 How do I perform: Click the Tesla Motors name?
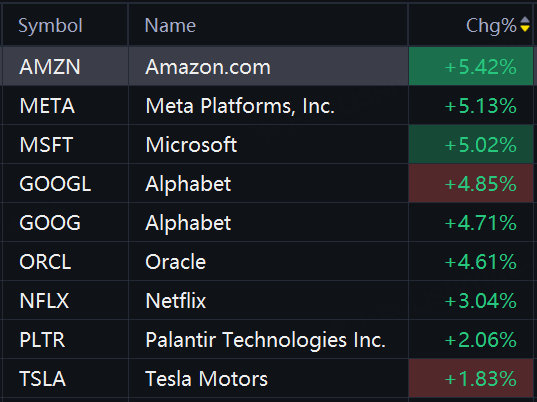[206, 379]
